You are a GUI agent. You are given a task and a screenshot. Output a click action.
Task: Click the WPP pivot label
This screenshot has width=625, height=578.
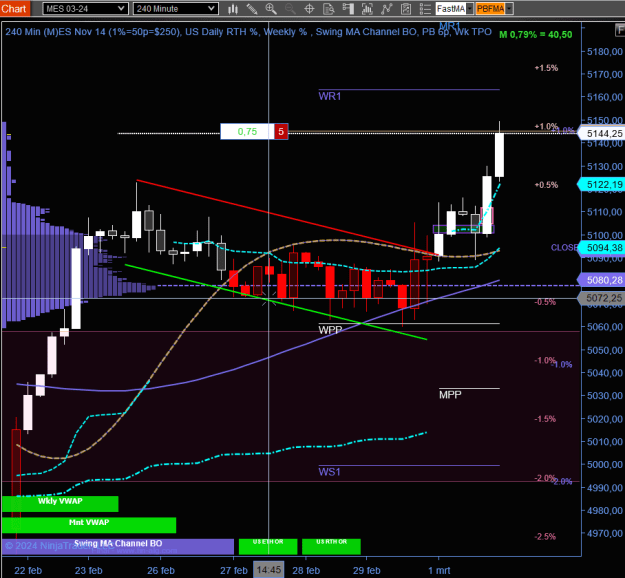click(x=330, y=330)
